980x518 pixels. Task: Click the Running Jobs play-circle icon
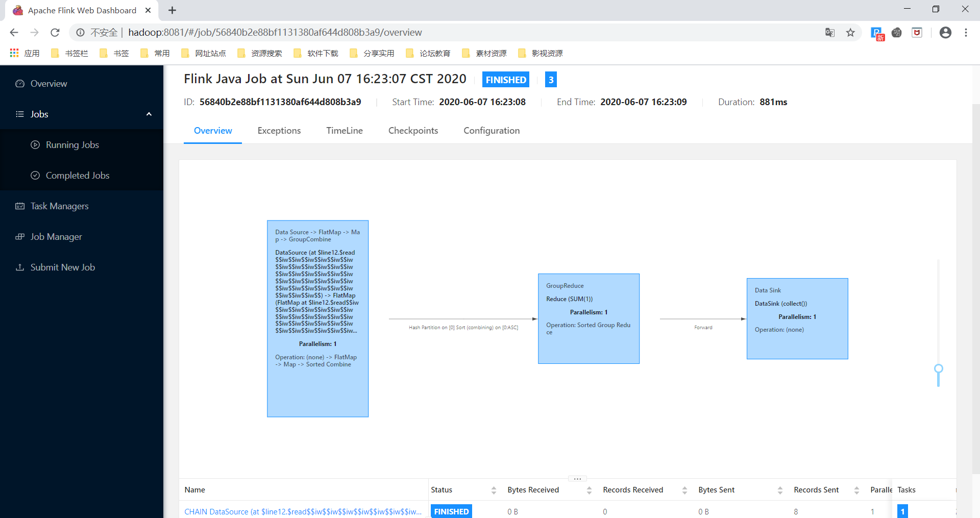pyautogui.click(x=35, y=145)
